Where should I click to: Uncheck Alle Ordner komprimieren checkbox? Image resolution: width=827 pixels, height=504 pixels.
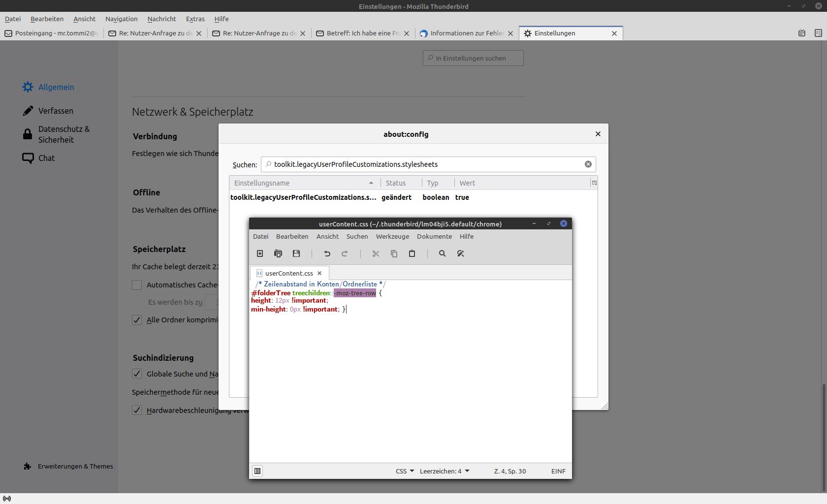pos(137,320)
